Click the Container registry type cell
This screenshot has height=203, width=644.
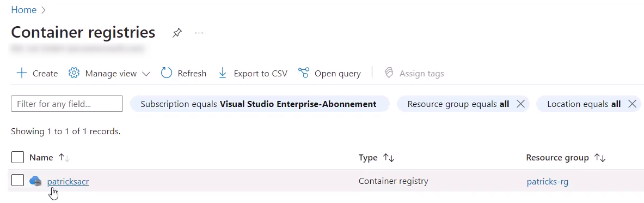[394, 181]
